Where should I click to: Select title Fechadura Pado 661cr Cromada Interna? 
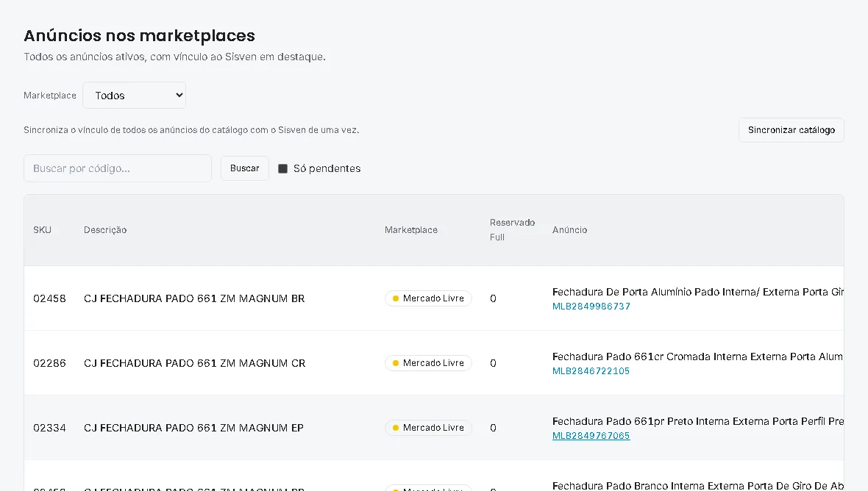click(697, 356)
